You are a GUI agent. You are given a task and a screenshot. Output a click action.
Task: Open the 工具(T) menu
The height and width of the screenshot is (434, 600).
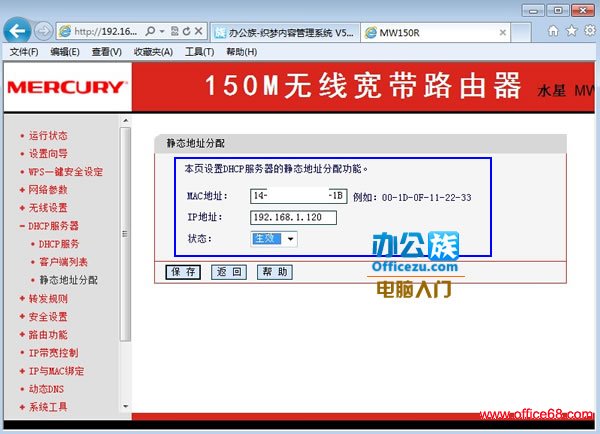click(x=199, y=52)
